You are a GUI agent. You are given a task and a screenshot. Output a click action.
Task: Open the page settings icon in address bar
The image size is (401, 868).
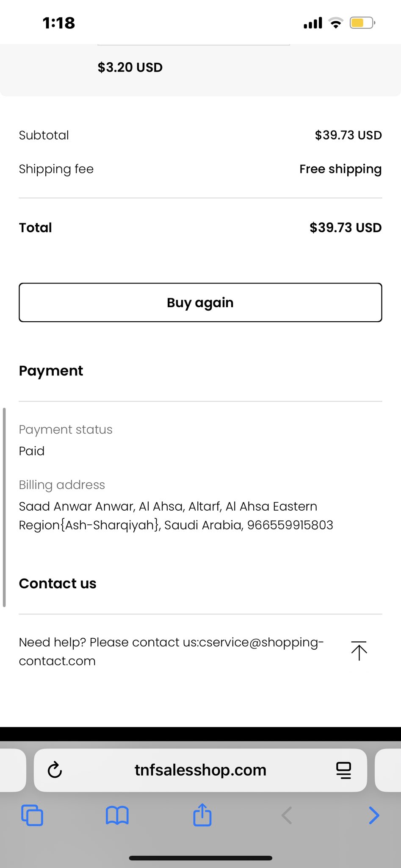point(343,770)
